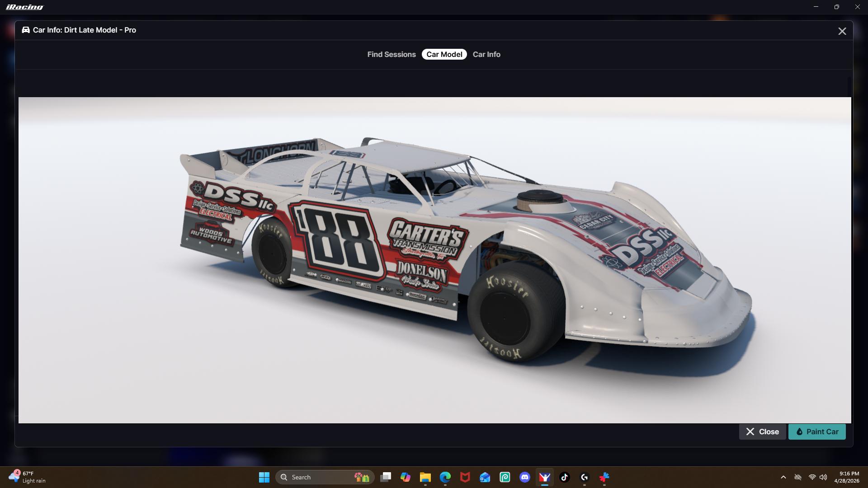Open the Windows Start menu

point(264,477)
